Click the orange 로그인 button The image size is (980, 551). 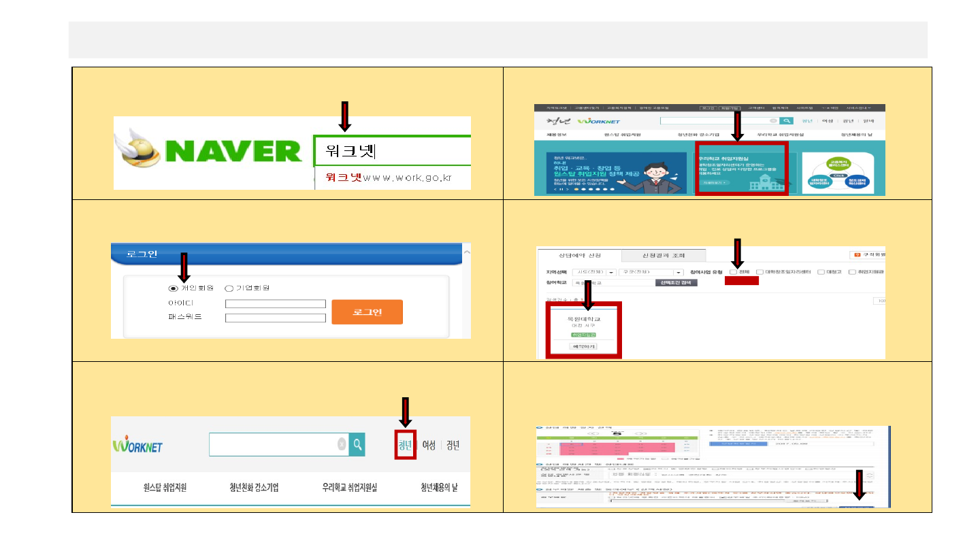(x=367, y=312)
